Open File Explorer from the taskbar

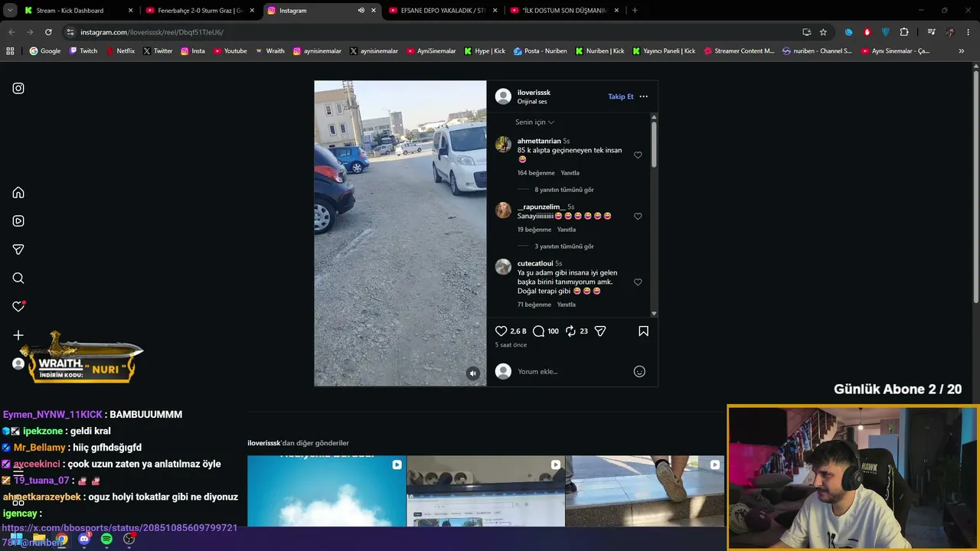pos(39,539)
